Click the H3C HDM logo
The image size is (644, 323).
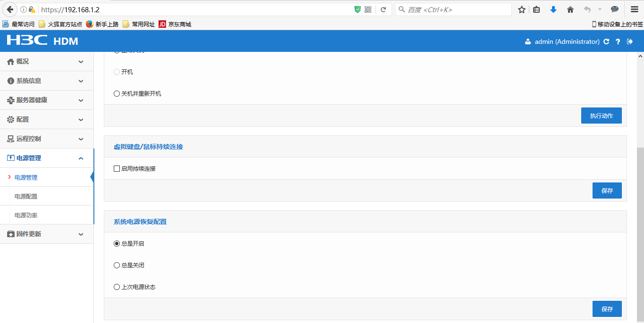pyautogui.click(x=42, y=41)
